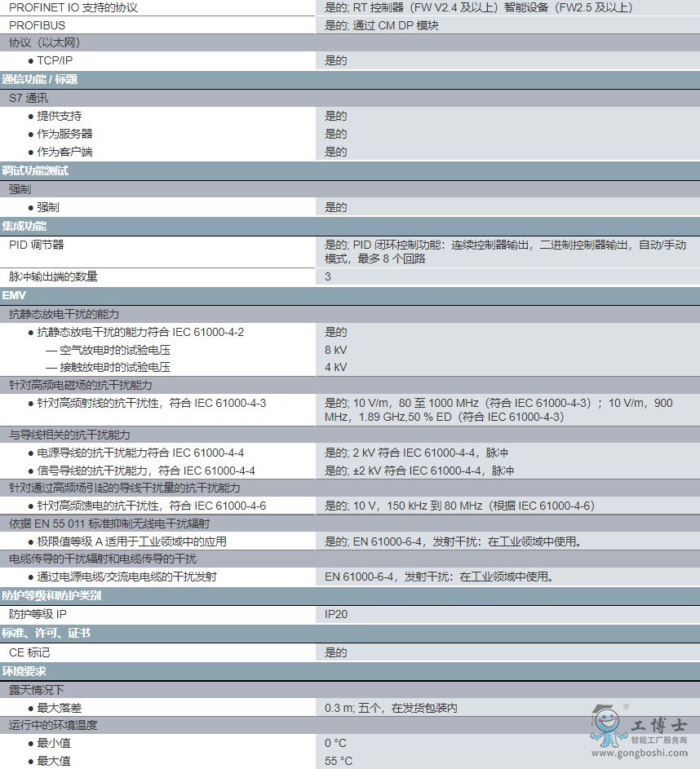700x769 pixels.
Task: Select the '8 kV' value
Action: (x=335, y=350)
